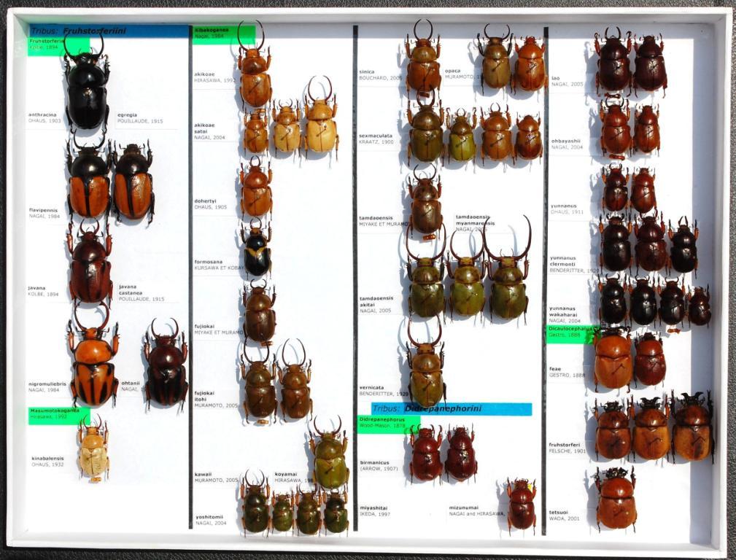
Task: Select the black yellow-marked beetle beside formosana
Action: click(257, 250)
